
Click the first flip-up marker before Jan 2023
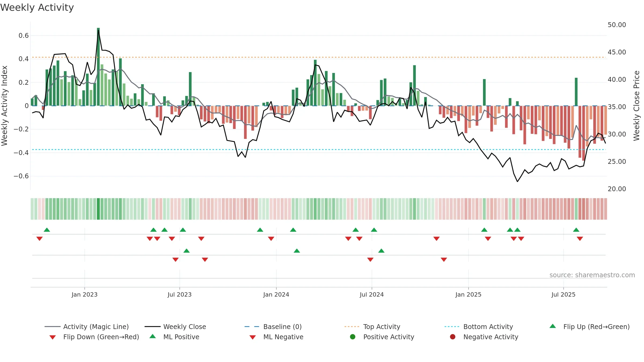(47, 230)
